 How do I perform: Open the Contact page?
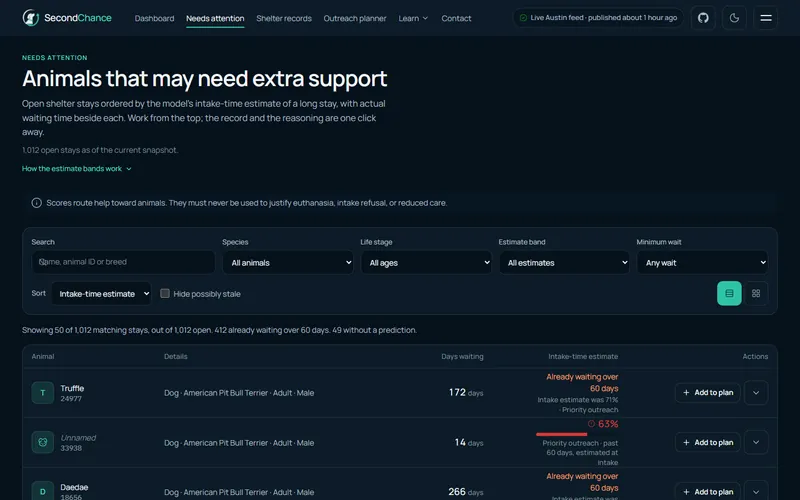[456, 18]
